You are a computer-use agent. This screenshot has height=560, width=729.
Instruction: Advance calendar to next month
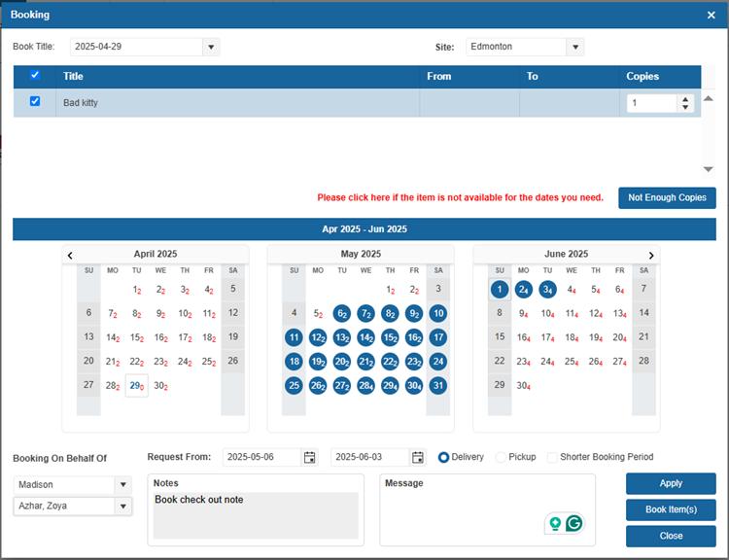click(651, 255)
